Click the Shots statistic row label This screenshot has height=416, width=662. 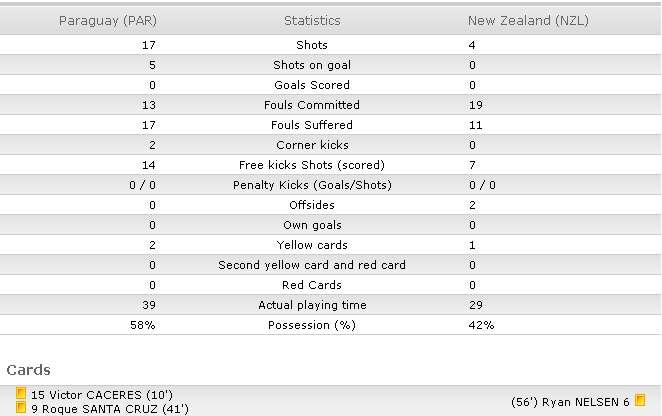pyautogui.click(x=312, y=45)
